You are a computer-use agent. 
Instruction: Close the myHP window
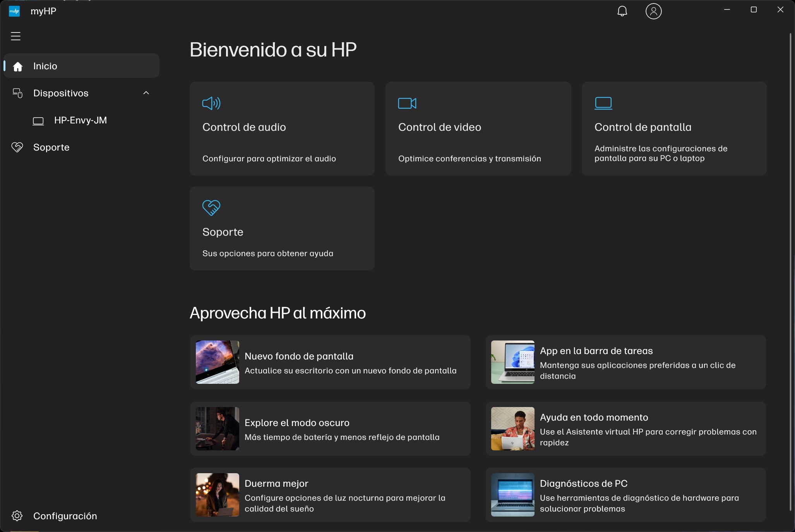click(x=780, y=10)
